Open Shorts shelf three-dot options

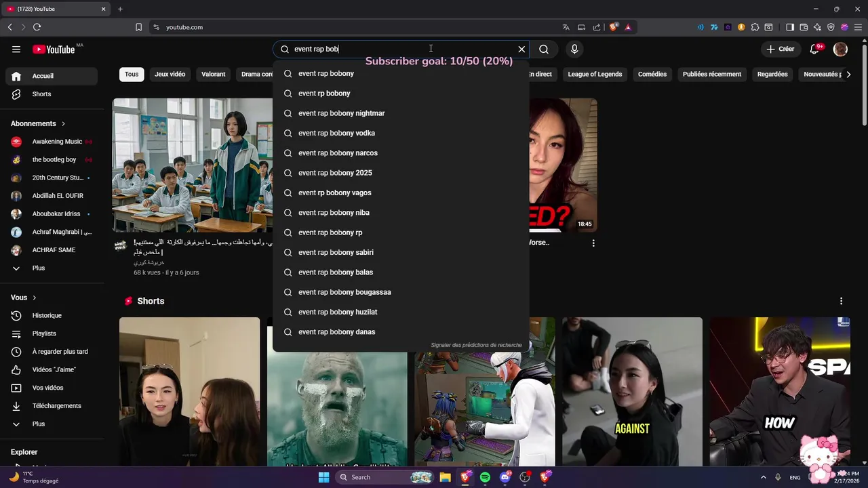pos(841,301)
